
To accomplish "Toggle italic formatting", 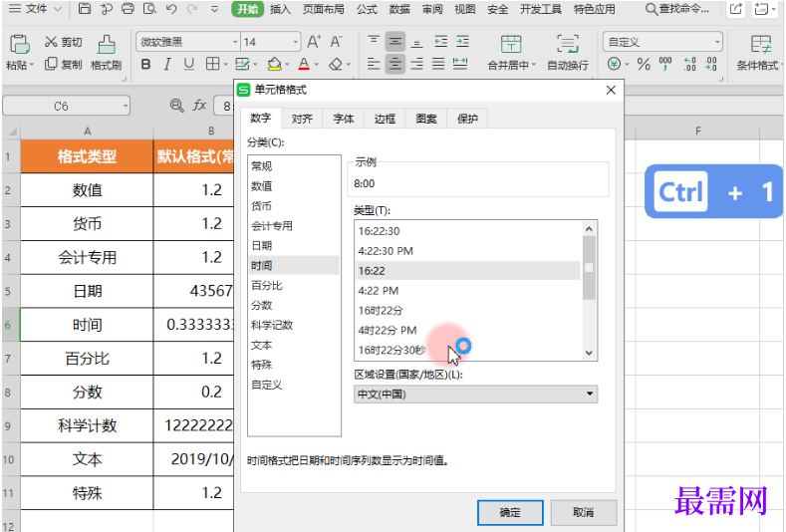I will (167, 65).
